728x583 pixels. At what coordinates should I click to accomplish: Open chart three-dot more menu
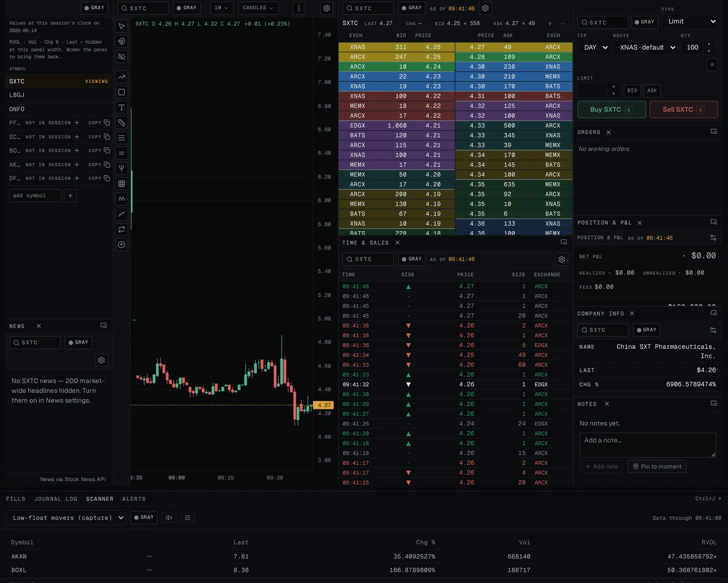(x=298, y=8)
